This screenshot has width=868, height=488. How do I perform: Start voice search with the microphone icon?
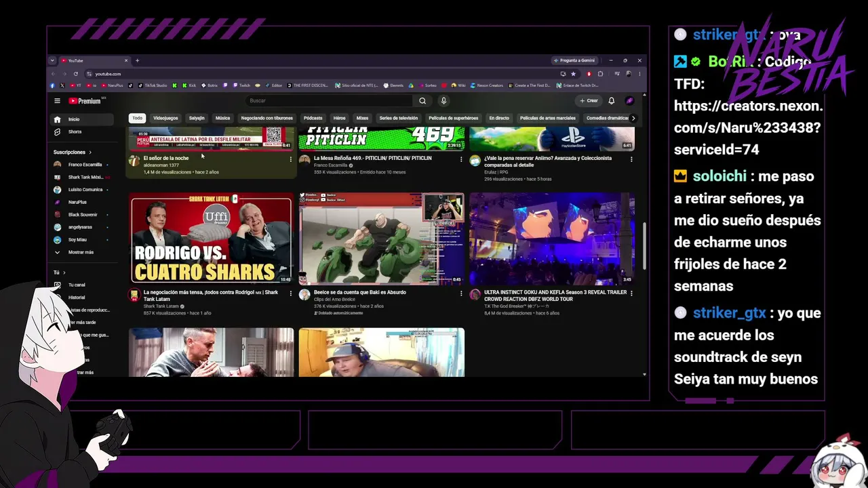tap(443, 101)
